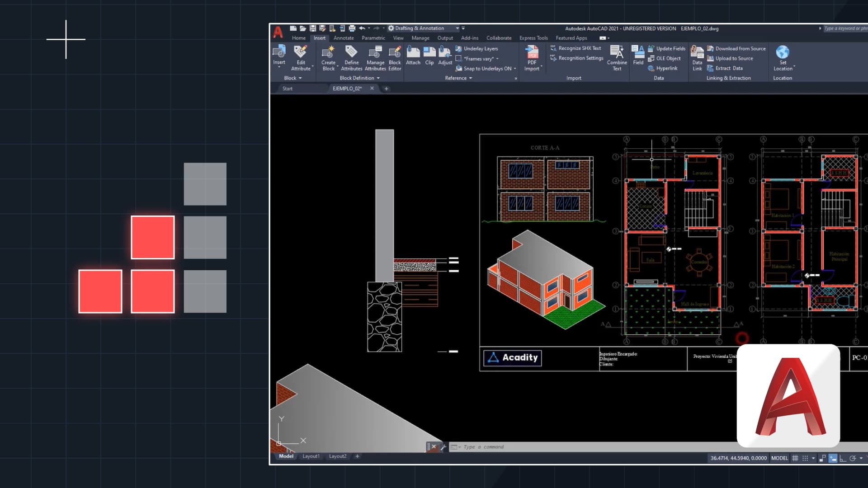Open the Data Link tool

tap(697, 52)
